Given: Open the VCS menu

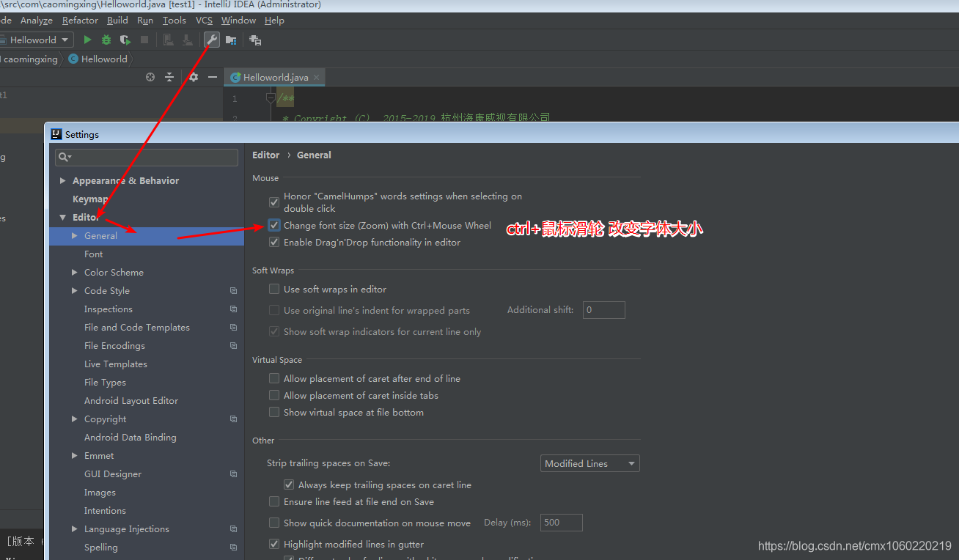Looking at the screenshot, I should (204, 21).
